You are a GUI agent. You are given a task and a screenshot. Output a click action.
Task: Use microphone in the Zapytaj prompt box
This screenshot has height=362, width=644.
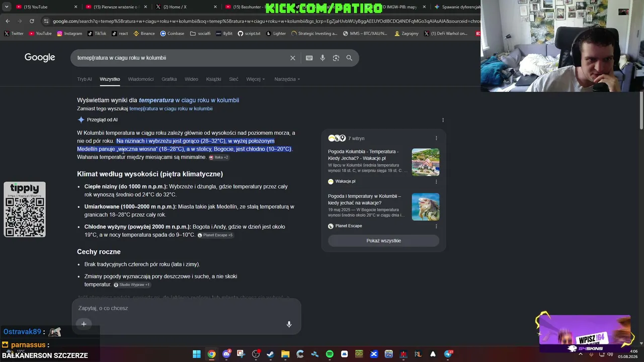point(289,324)
